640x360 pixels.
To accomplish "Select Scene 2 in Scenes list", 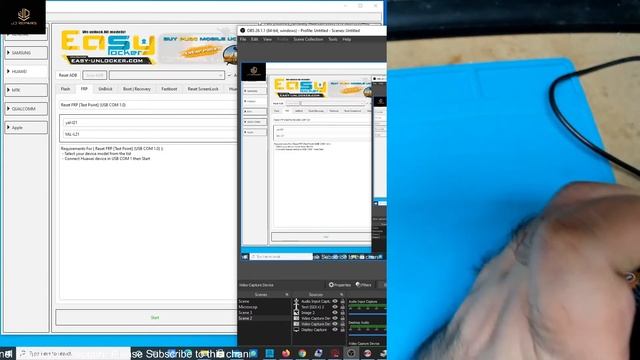I will tap(264, 318).
